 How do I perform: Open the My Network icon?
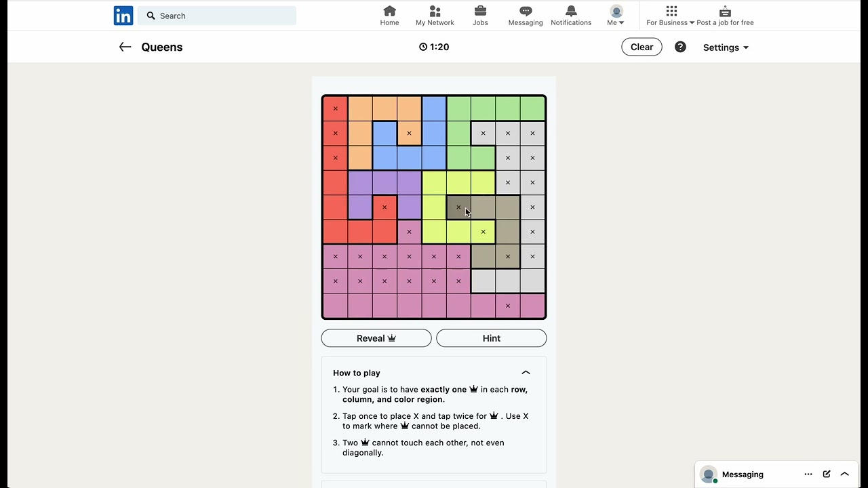(x=435, y=11)
